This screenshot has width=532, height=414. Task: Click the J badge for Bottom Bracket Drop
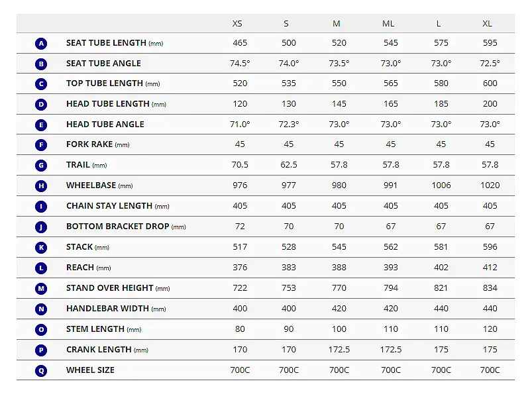click(x=41, y=227)
